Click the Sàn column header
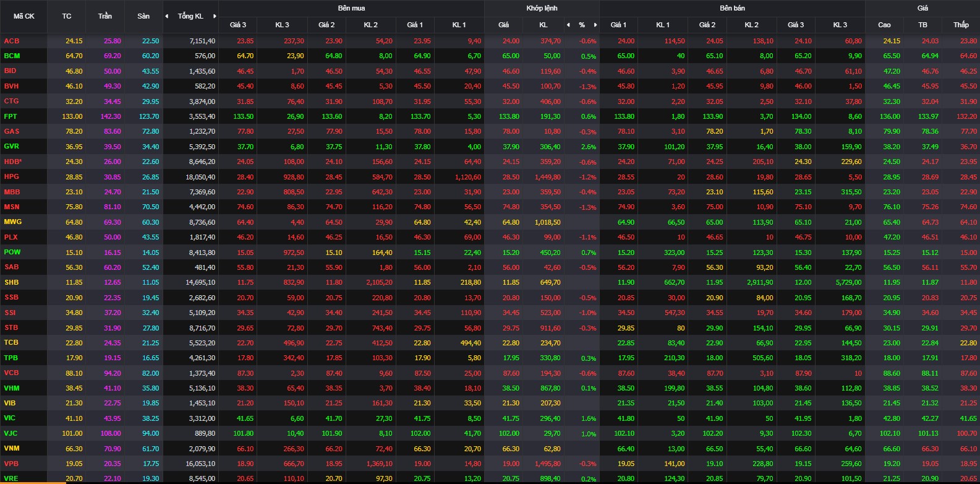Screen dimensions: 980x484 click(143, 16)
